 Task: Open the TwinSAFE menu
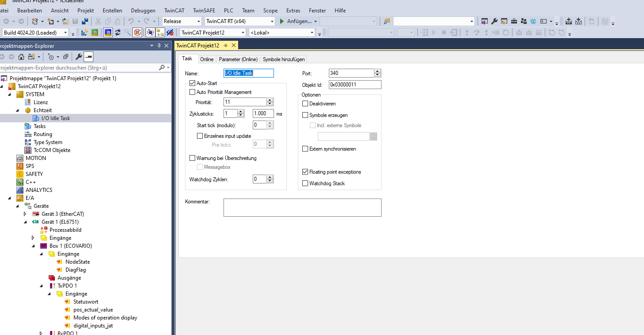click(x=204, y=10)
